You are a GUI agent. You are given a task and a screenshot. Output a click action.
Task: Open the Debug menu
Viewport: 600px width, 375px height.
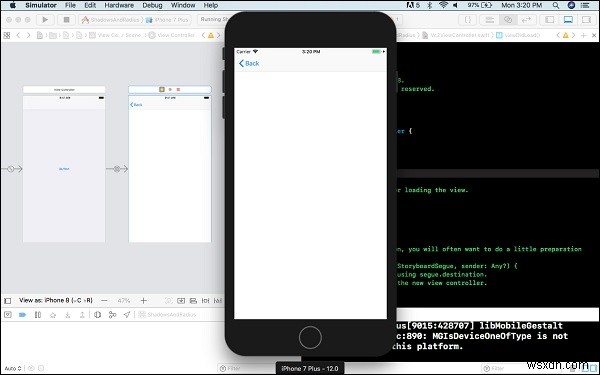(x=152, y=5)
